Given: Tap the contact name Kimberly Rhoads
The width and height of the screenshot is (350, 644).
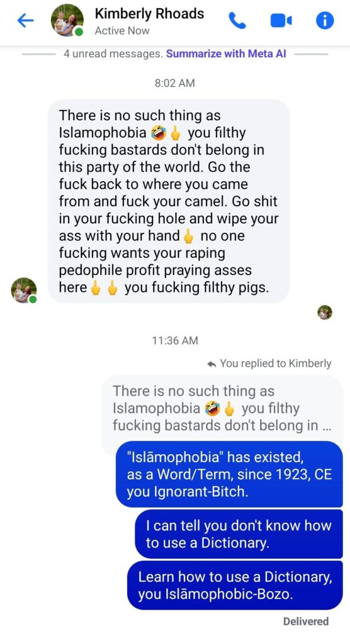Looking at the screenshot, I should tap(149, 14).
